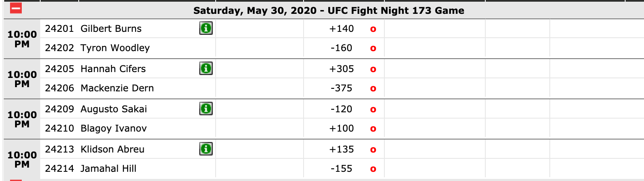Select red circle next to -155 odds

(373, 169)
